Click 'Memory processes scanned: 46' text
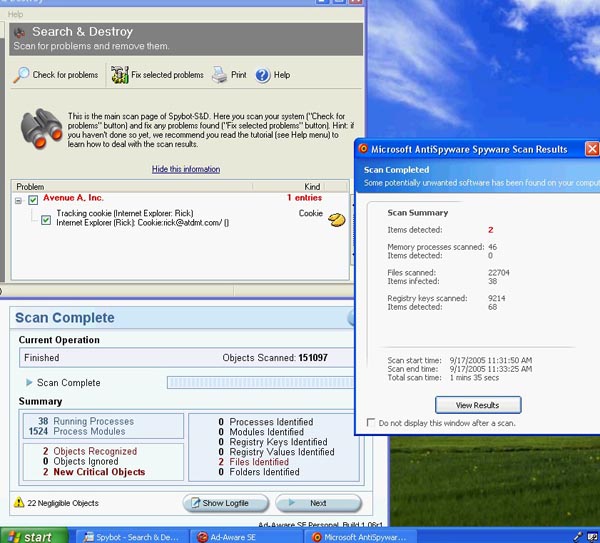Image resolution: width=600 pixels, height=543 pixels. [x=442, y=247]
